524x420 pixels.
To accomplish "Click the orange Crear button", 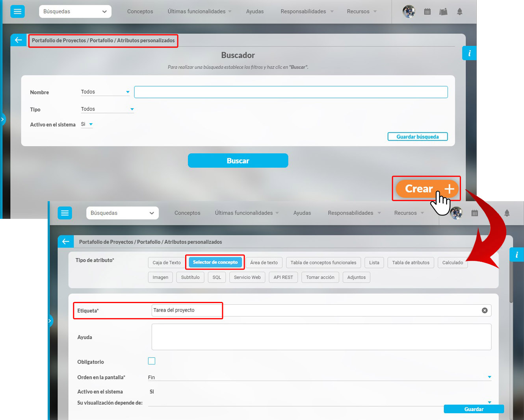I will (427, 189).
